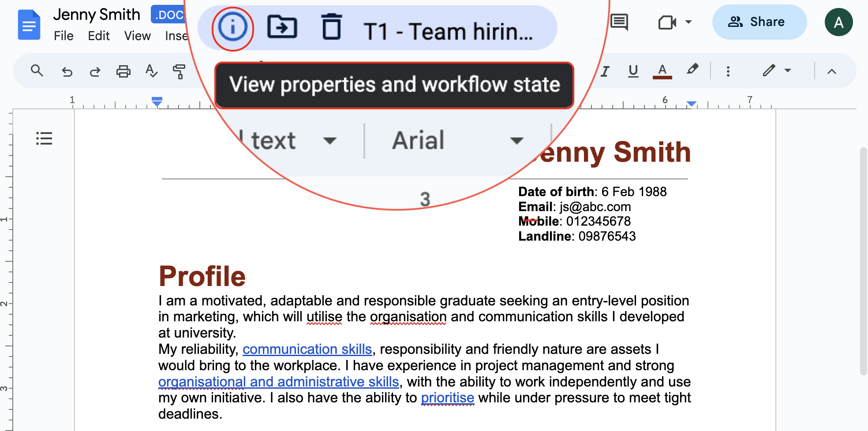
Task: Click the move to folder icon
Action: [x=282, y=27]
